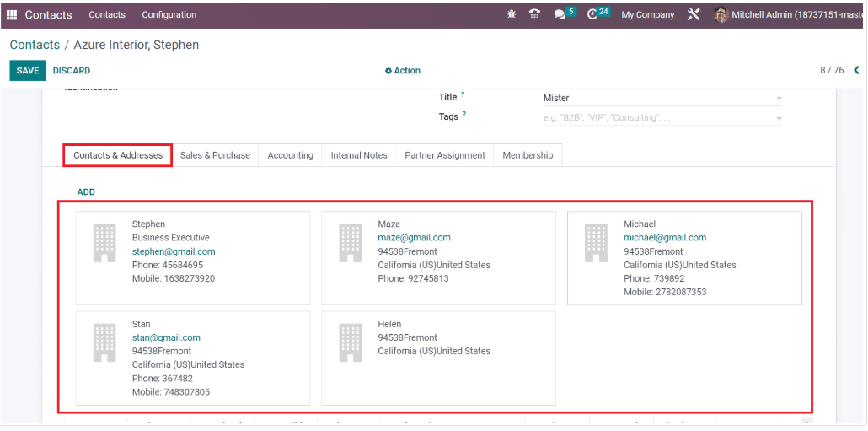
Task: Open the Tags dropdown field
Action: 662,118
